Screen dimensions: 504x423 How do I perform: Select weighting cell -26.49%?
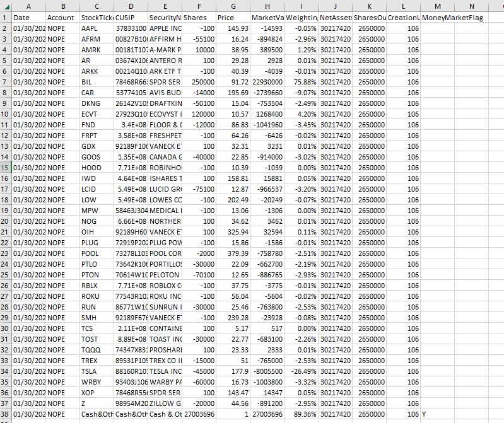[301, 371]
